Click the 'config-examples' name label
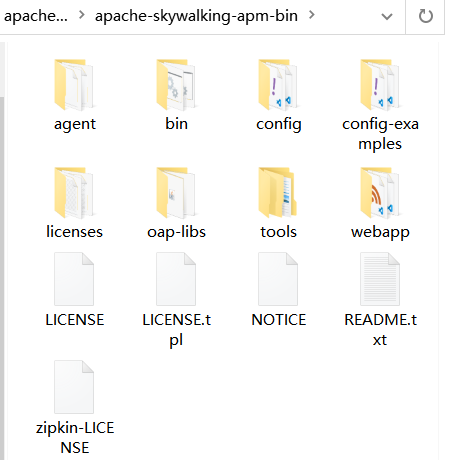Image resolution: width=452 pixels, height=460 pixels. coord(380,134)
